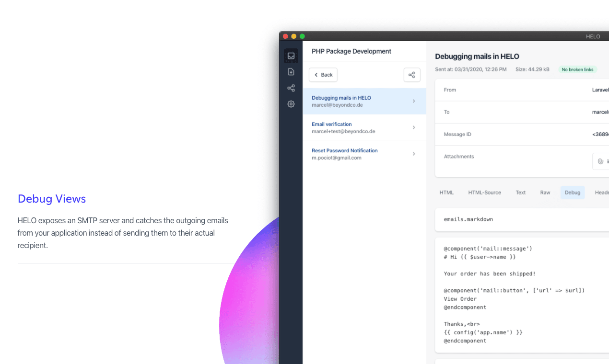The height and width of the screenshot is (364, 609).
Task: Switch to the HTML tab
Action: [x=446, y=193]
